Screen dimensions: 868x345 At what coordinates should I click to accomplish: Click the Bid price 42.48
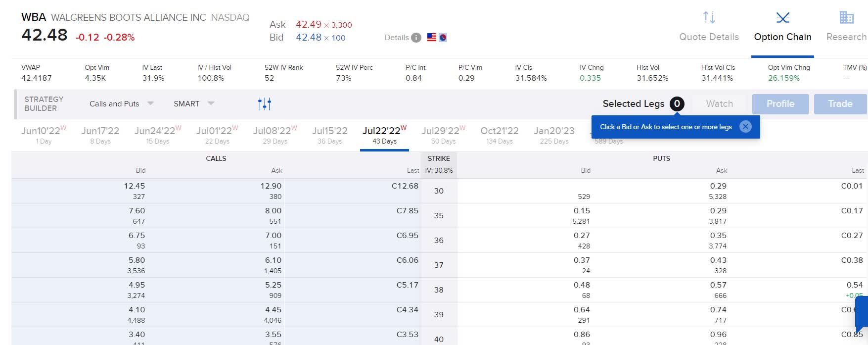coord(309,37)
